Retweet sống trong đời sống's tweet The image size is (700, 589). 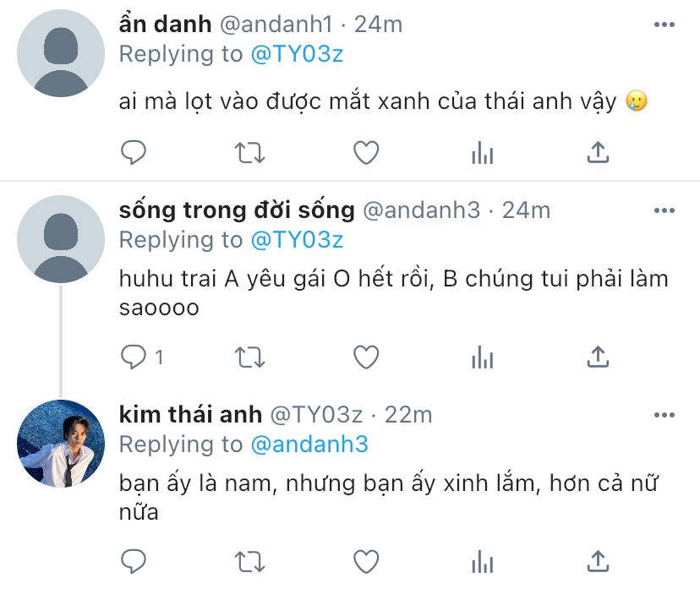click(249, 357)
